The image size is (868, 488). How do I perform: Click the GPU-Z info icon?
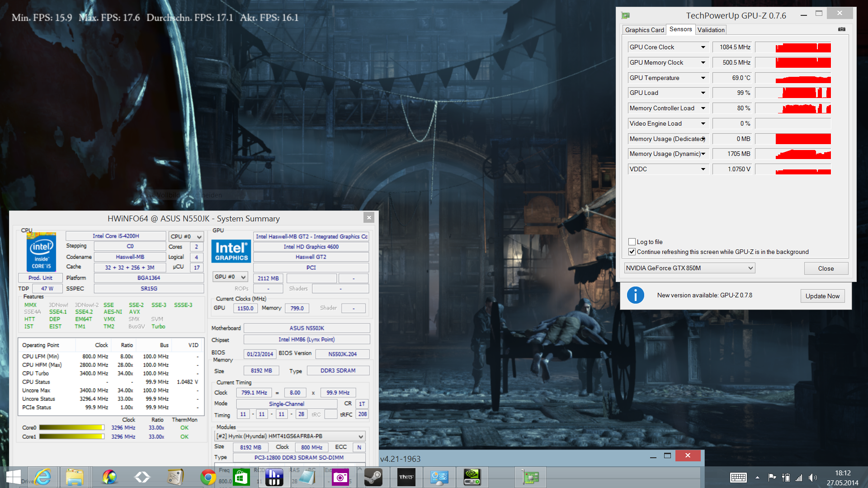(x=635, y=296)
